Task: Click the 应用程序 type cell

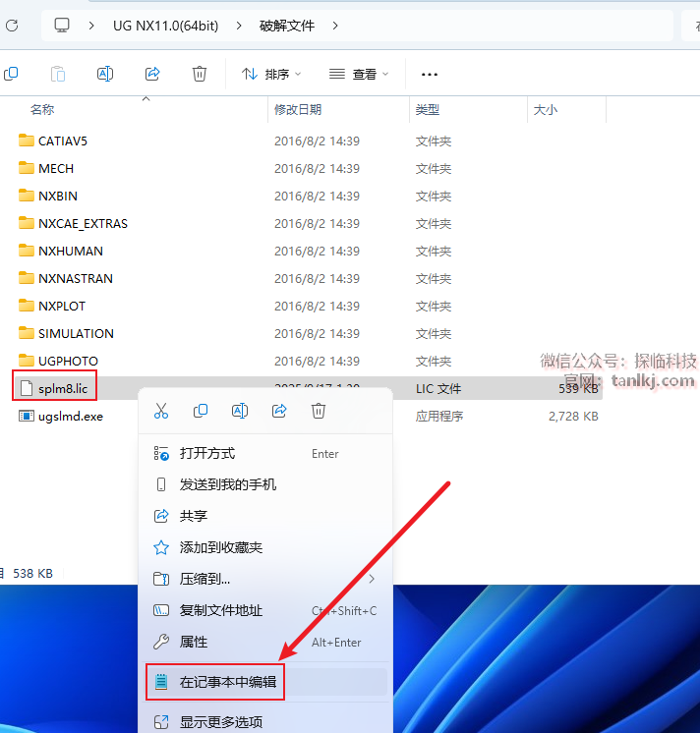Action: pyautogui.click(x=439, y=416)
